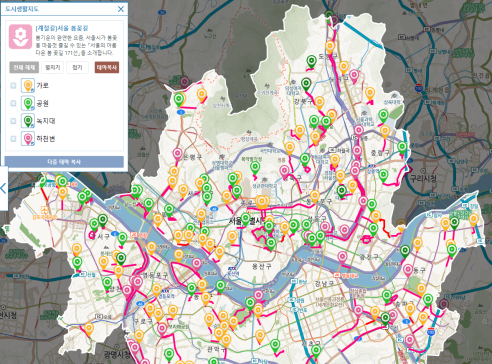This screenshot has height=364, width=492.
Task: Click the 전체 해제 deselect-all button
Action: (x=24, y=68)
